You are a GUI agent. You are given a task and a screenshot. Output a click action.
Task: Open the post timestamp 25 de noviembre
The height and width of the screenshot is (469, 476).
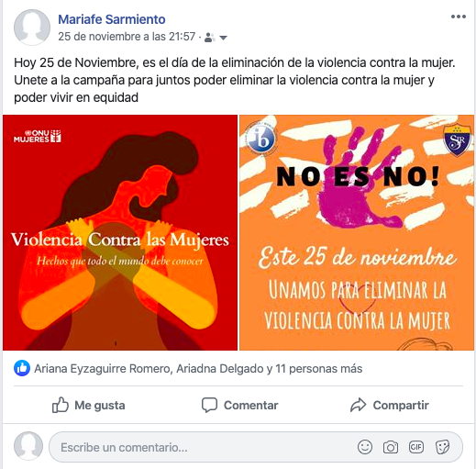pyautogui.click(x=127, y=37)
